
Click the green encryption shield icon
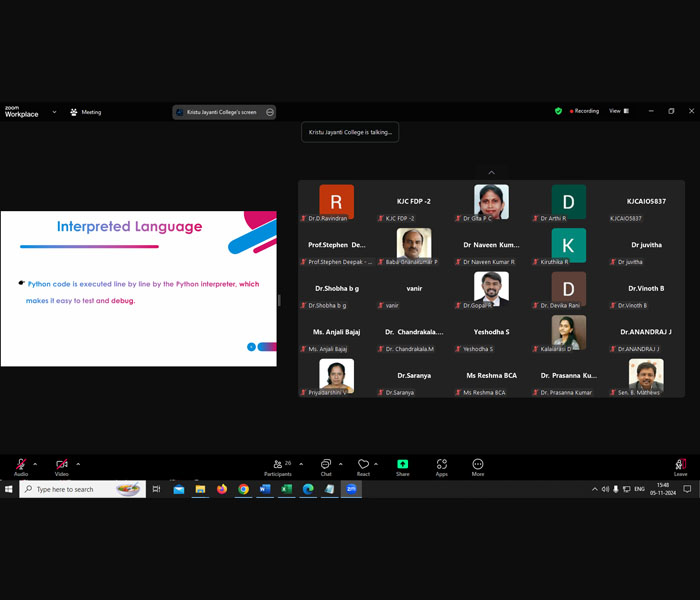pos(558,111)
